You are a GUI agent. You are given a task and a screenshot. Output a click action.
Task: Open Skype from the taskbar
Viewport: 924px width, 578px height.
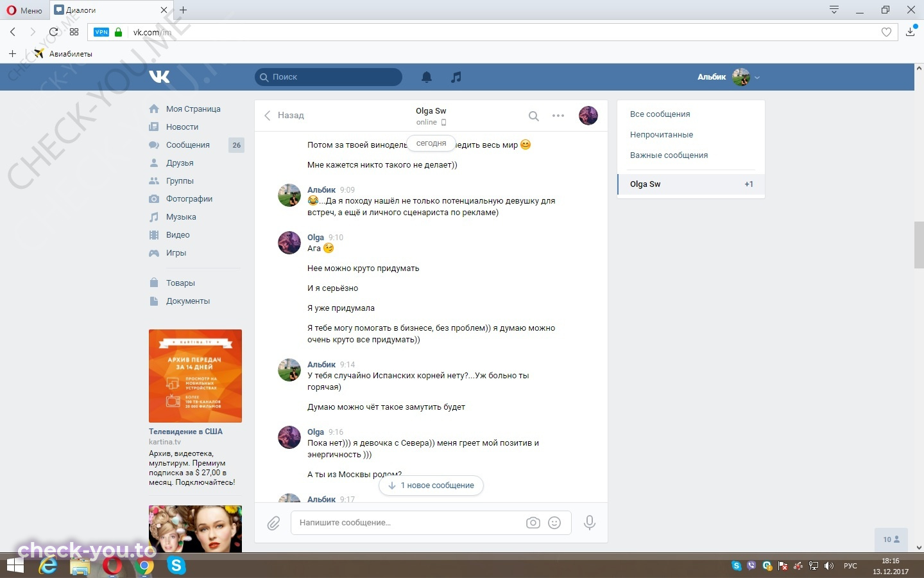coord(176,566)
